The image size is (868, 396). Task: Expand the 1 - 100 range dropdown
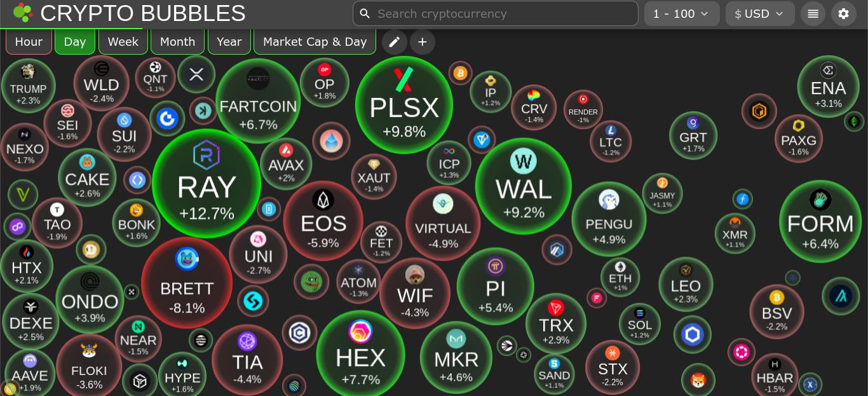point(682,13)
